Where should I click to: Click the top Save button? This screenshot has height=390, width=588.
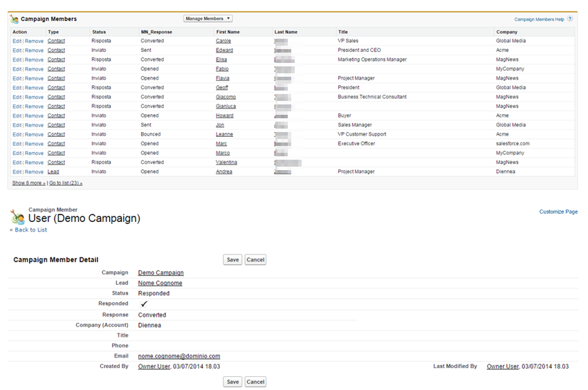pyautogui.click(x=232, y=260)
